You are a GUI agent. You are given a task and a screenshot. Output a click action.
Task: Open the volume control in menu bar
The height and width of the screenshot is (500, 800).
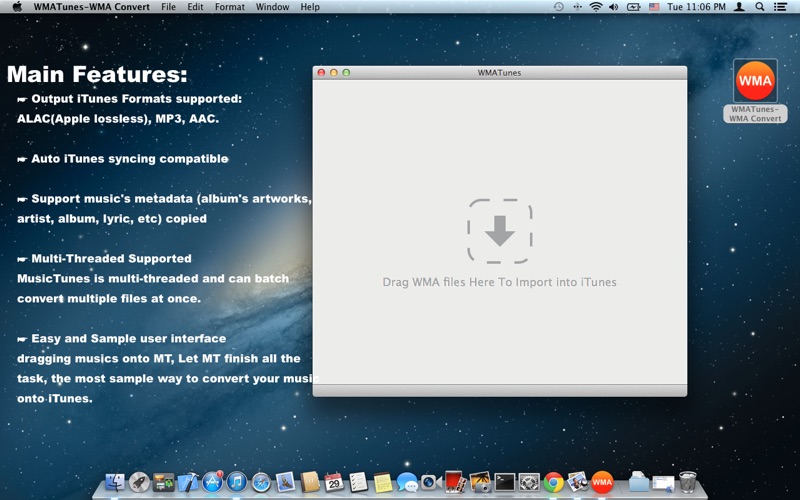coord(614,7)
